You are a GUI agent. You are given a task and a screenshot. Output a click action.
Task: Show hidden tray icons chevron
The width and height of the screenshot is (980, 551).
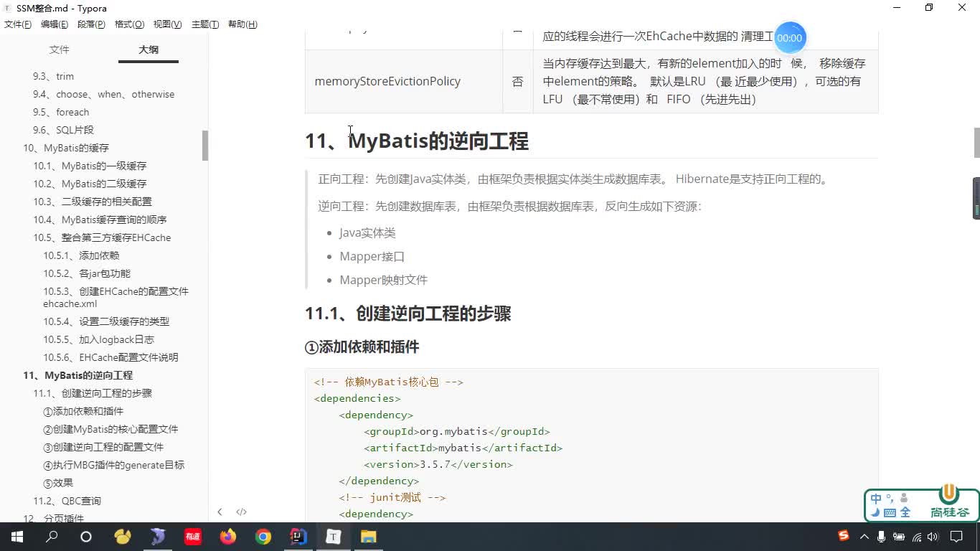[864, 537]
